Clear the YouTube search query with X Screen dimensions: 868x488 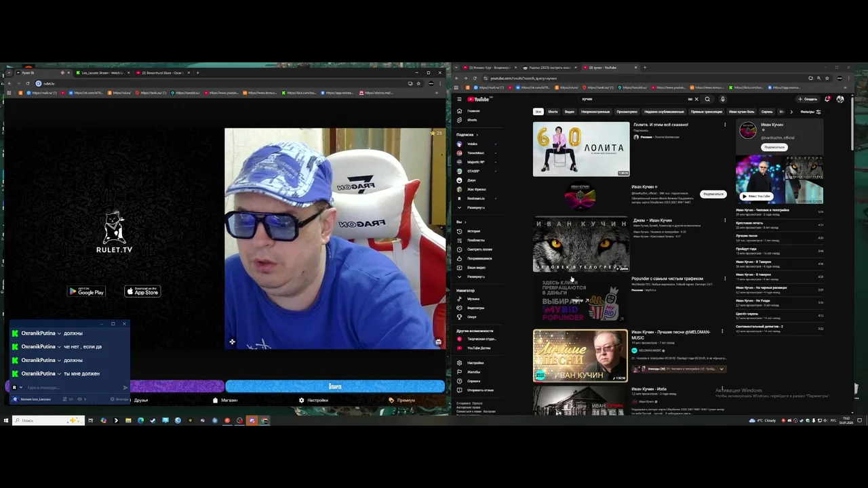pos(696,99)
